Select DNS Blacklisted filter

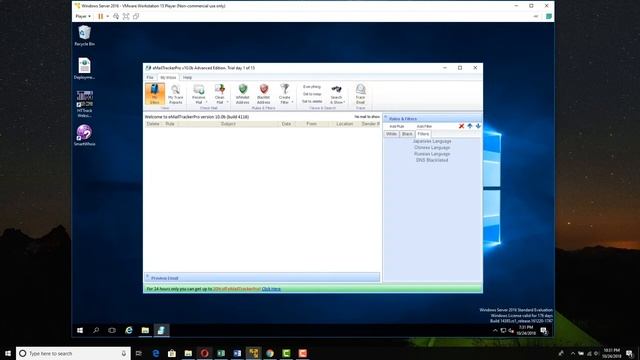[x=432, y=160]
